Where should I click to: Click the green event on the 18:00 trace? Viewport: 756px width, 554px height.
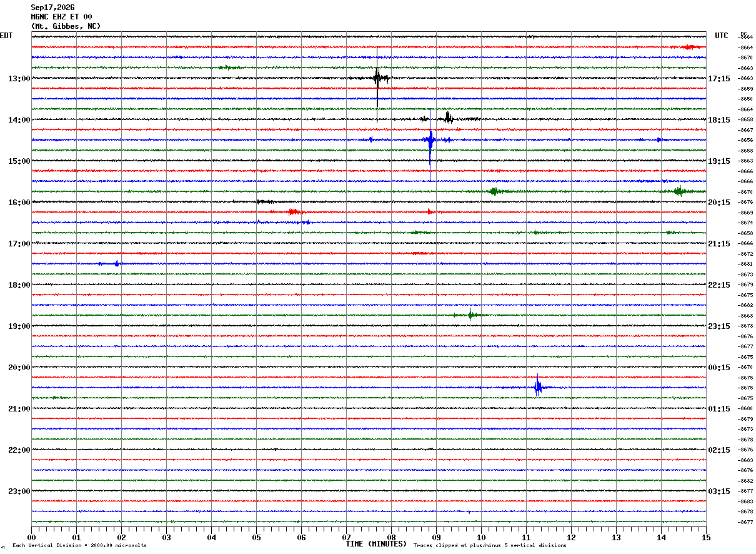coord(471,315)
